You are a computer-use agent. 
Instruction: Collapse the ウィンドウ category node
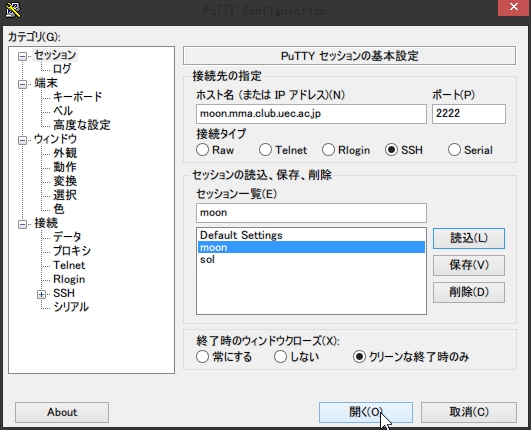point(22,140)
